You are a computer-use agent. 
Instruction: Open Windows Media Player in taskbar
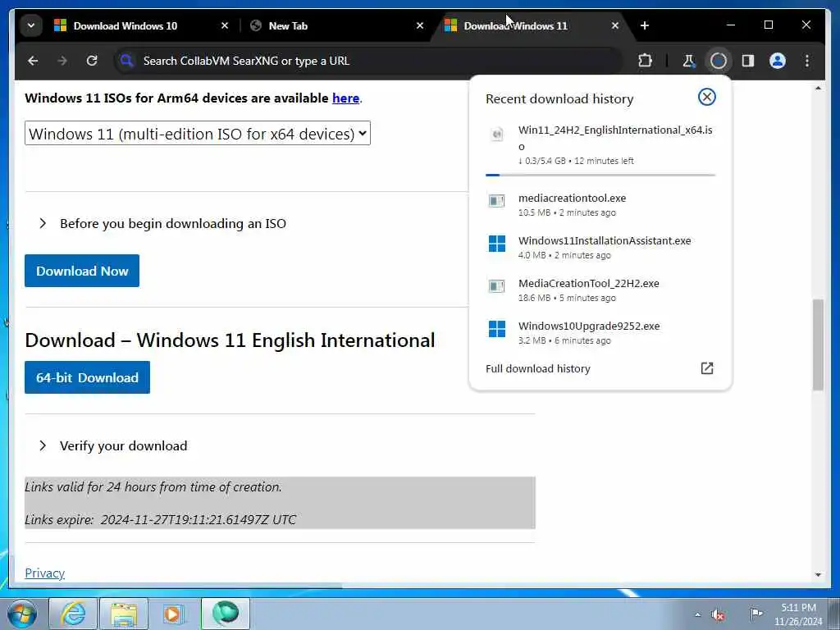[173, 614]
